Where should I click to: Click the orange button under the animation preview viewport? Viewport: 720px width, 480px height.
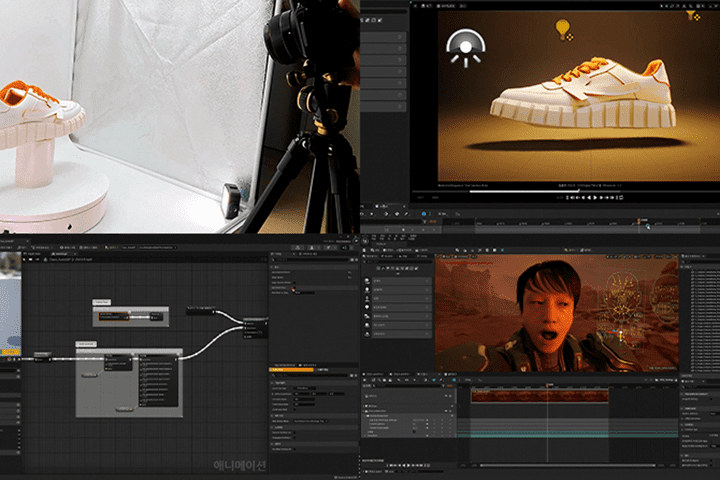tap(10, 352)
